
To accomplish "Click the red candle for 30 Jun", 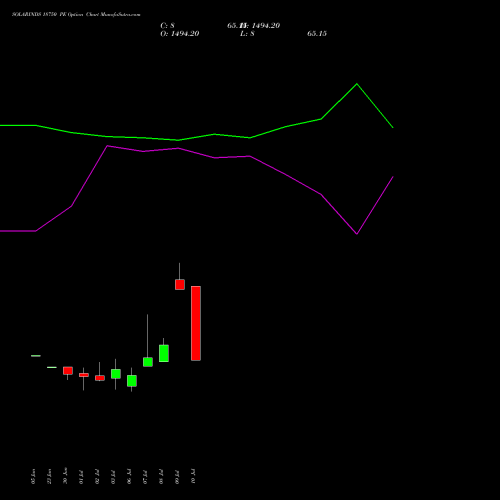I will click(x=68, y=371).
